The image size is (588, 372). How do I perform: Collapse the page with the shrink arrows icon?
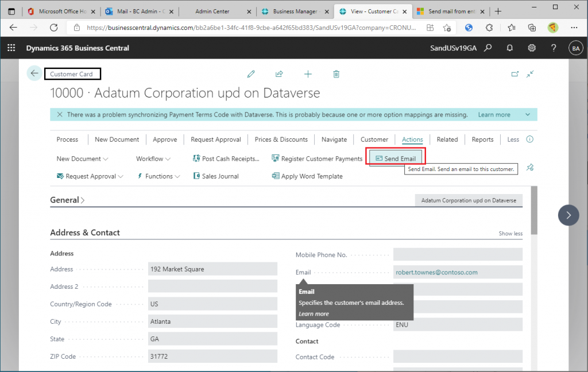(x=530, y=74)
